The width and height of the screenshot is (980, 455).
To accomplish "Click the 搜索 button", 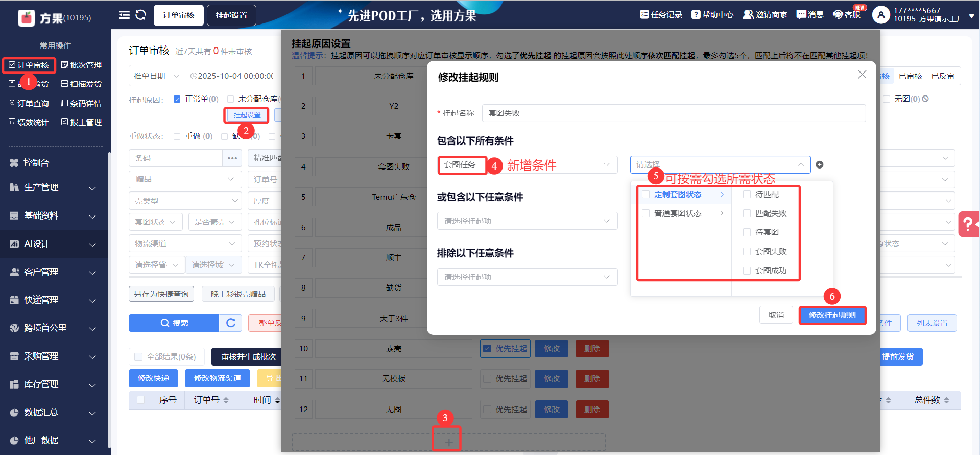I will click(x=174, y=323).
